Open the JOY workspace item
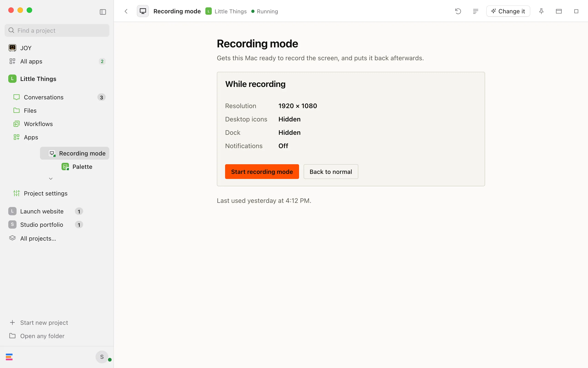588x368 pixels. (x=57, y=48)
